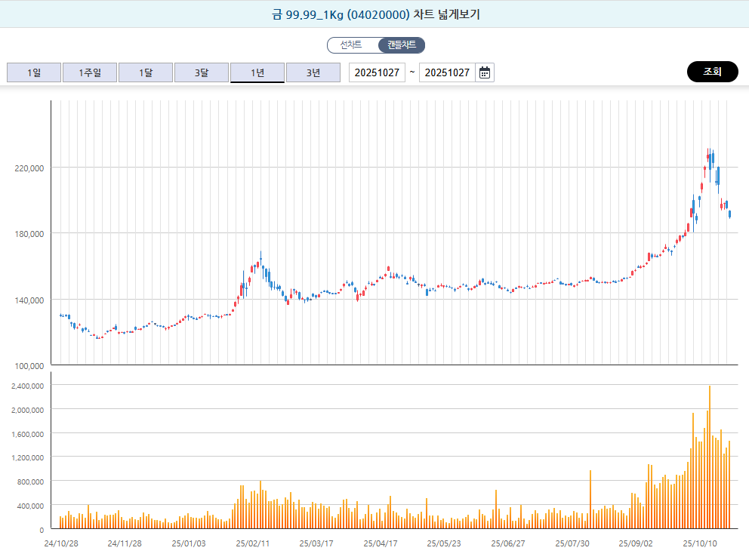Pick the 3달 period tab

click(202, 72)
